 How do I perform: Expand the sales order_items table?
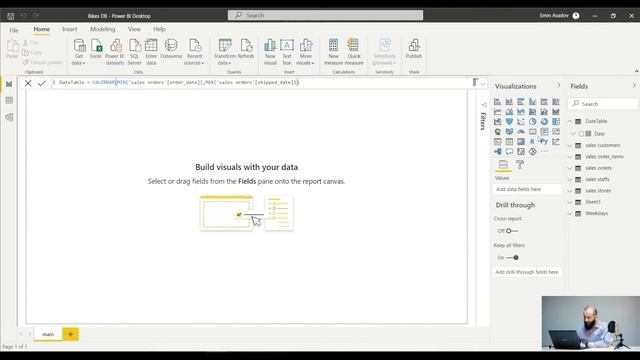(x=570, y=157)
